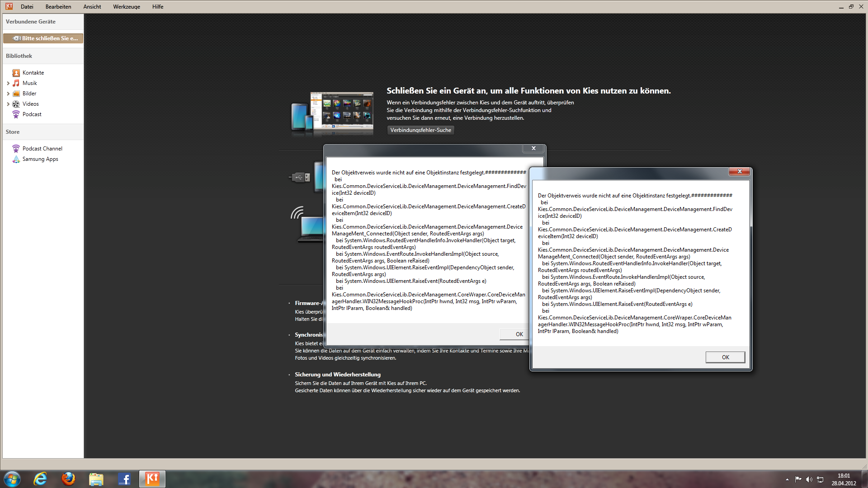The width and height of the screenshot is (868, 488).
Task: Open Samsung Apps store icon
Action: tap(16, 159)
